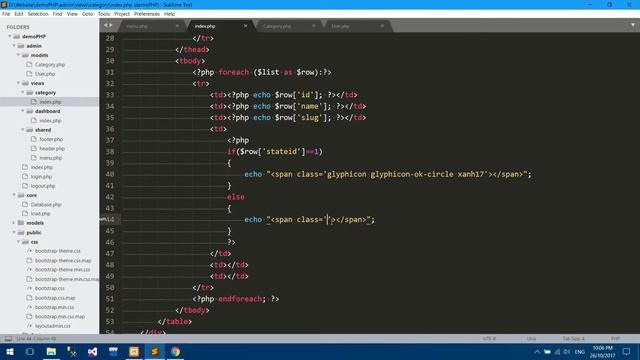Switch to the Category.php tab

[x=277, y=26]
